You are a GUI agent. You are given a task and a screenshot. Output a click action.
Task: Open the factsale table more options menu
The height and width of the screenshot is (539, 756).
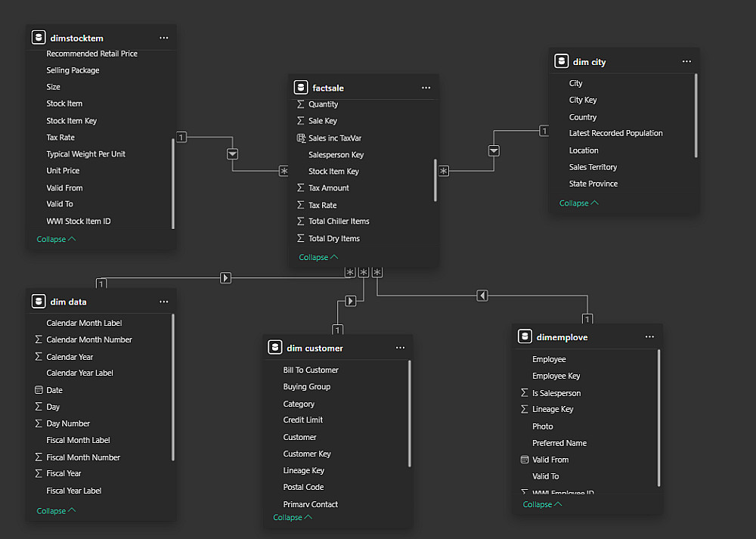coord(426,88)
